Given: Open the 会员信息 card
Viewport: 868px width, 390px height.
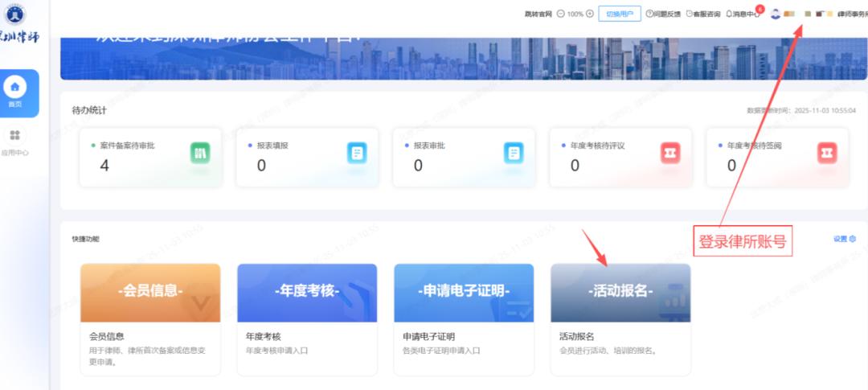Looking at the screenshot, I should (x=150, y=318).
